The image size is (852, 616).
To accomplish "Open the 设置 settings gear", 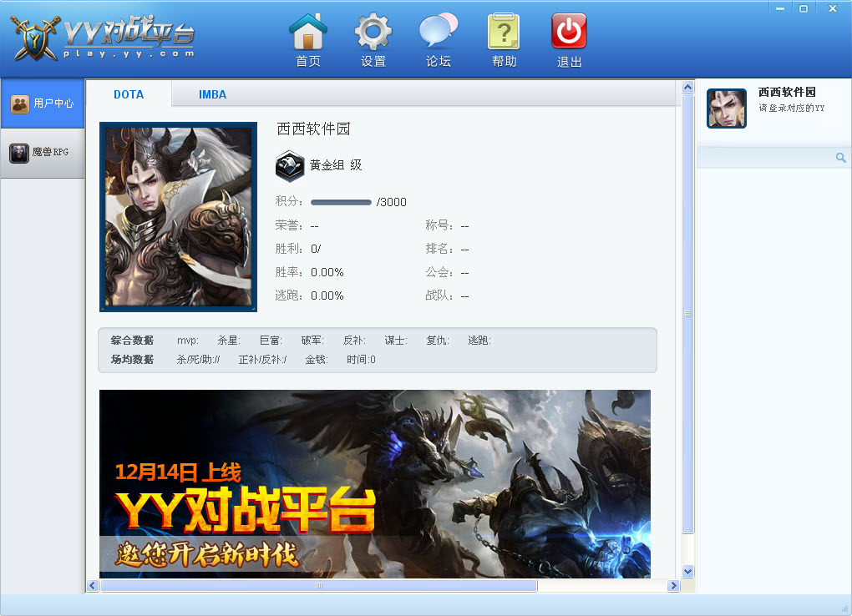I will tap(373, 41).
